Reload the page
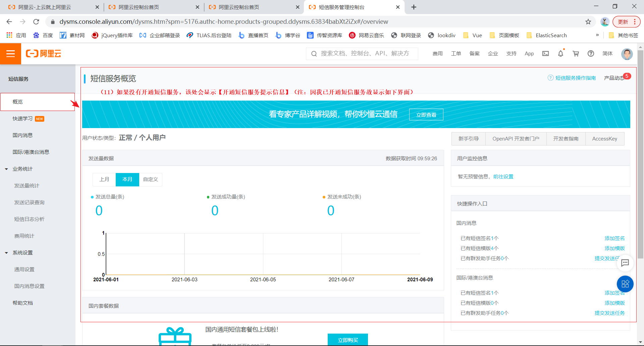644x346 pixels. pyautogui.click(x=36, y=22)
